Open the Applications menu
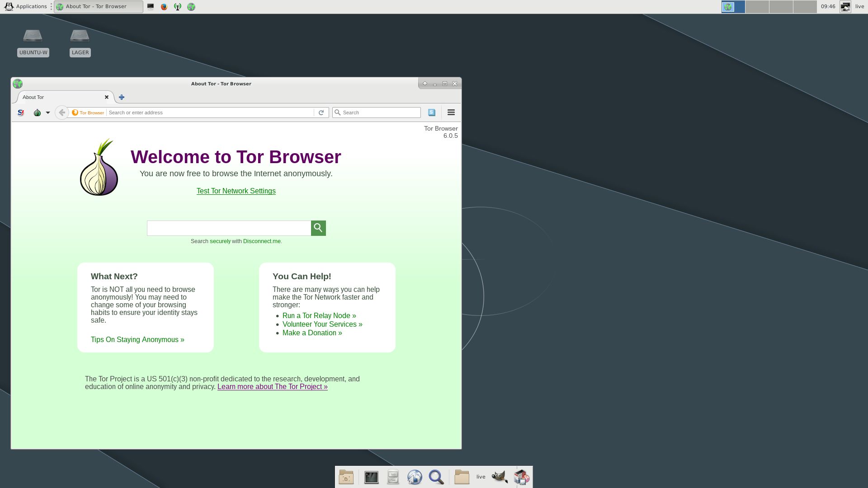This screenshot has height=488, width=868. point(26,6)
